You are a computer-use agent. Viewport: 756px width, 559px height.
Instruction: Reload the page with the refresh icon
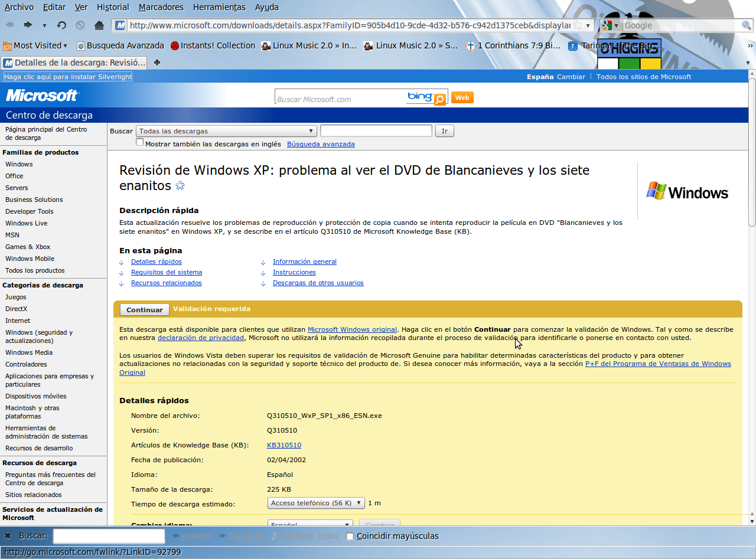tap(61, 25)
